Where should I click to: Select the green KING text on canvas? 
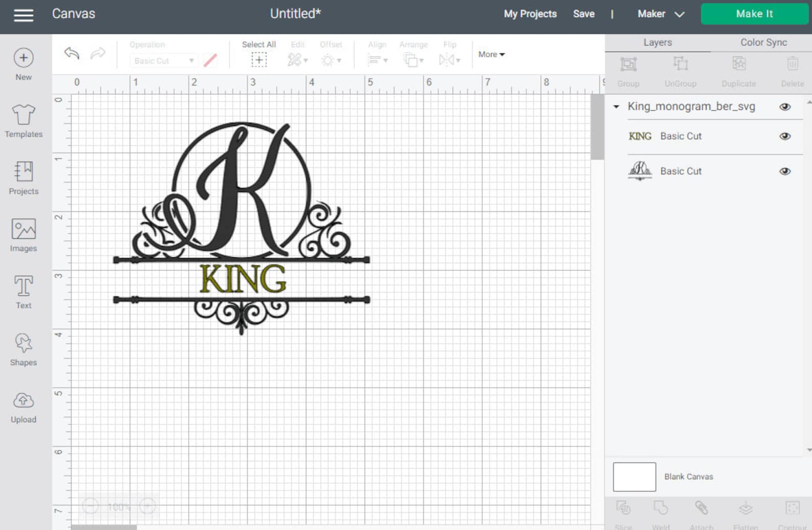(243, 279)
